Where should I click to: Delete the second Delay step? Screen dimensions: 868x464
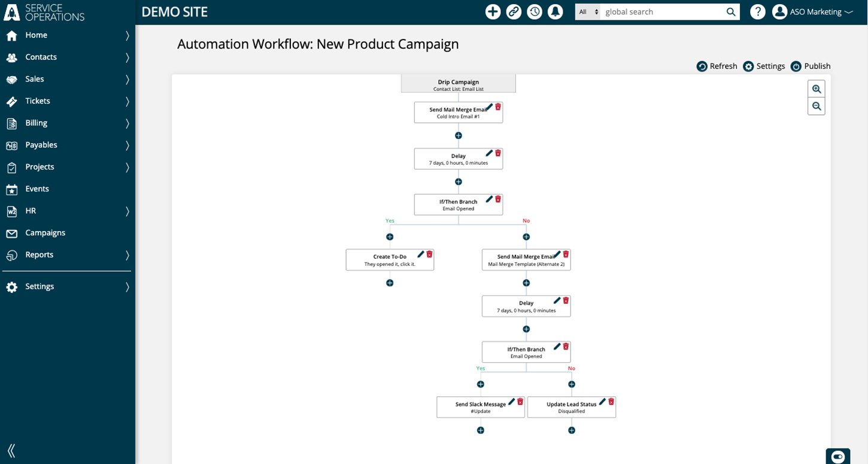pyautogui.click(x=566, y=300)
